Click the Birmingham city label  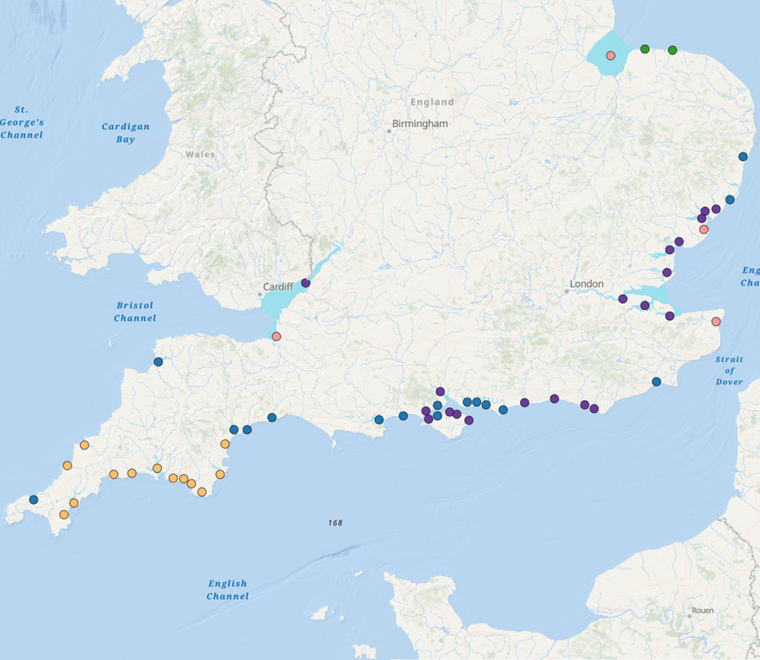(420, 124)
